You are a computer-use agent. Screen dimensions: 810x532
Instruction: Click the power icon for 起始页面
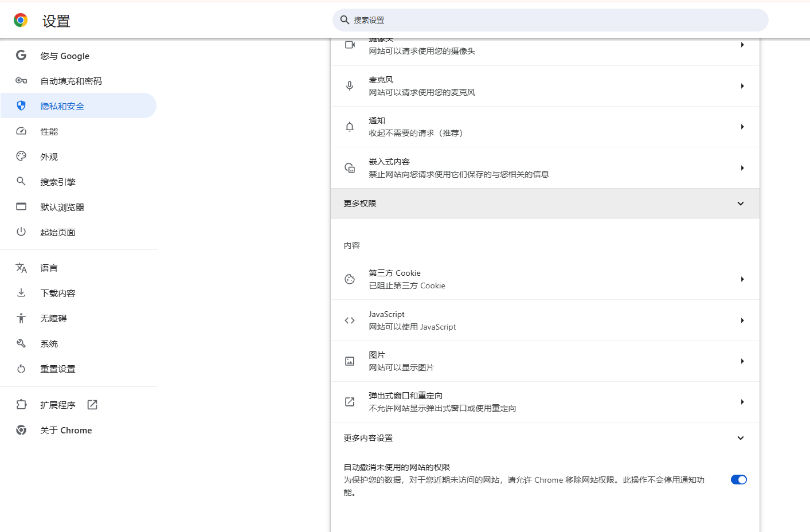click(21, 232)
